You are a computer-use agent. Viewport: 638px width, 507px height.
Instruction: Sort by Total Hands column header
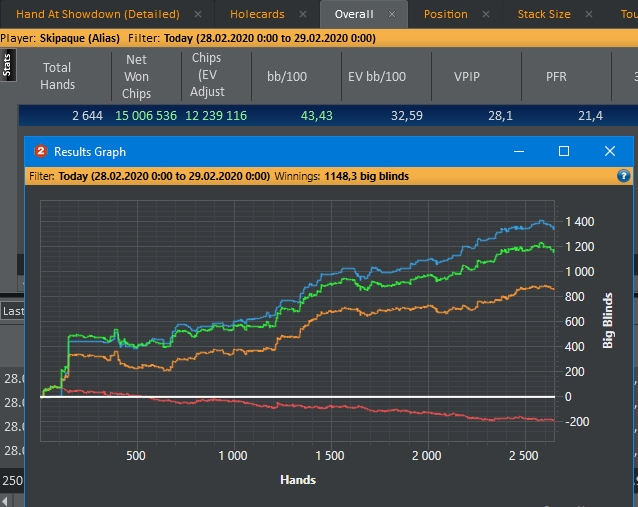[x=57, y=76]
